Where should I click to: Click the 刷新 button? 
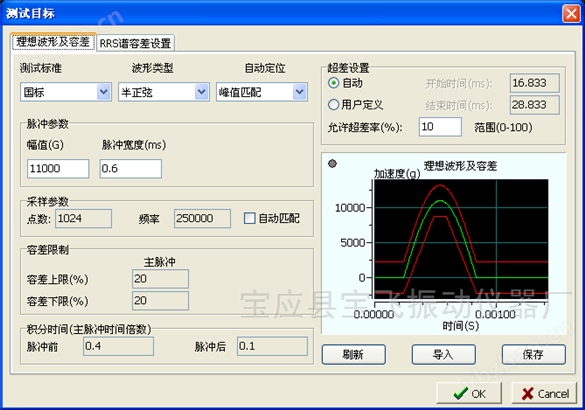(x=353, y=354)
